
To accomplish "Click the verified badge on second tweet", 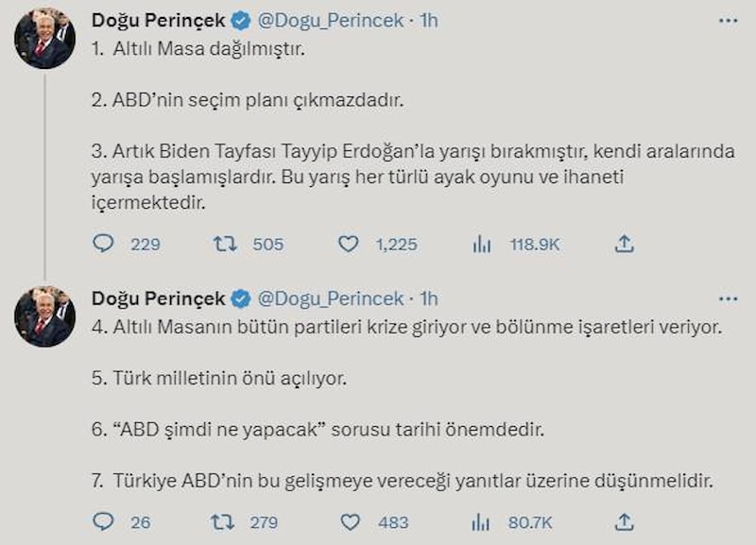I will click(242, 299).
